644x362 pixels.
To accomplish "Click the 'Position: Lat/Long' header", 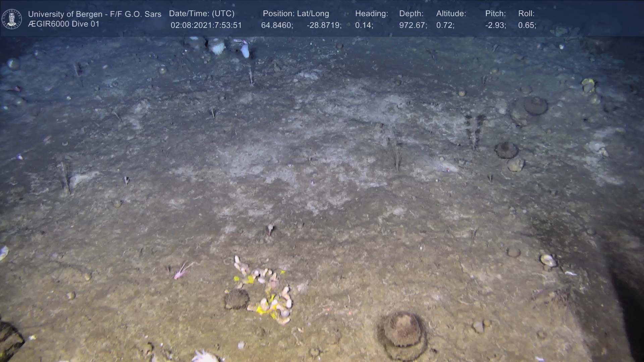I will coord(296,13).
